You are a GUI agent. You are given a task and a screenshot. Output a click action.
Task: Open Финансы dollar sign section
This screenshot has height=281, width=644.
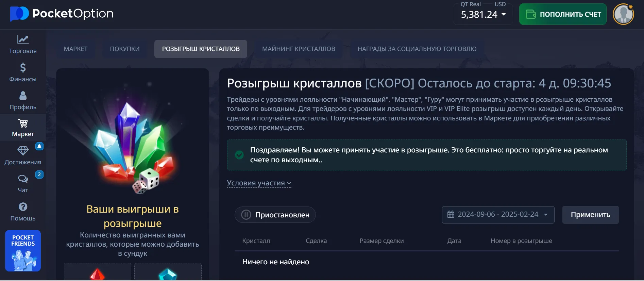coord(23,68)
